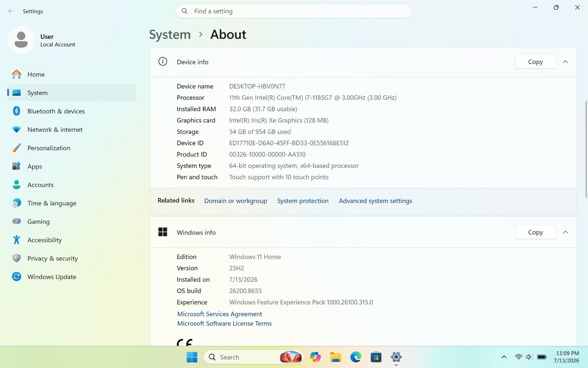Open Microsoft Edge from the taskbar
Image resolution: width=588 pixels, height=368 pixels.
(355, 357)
